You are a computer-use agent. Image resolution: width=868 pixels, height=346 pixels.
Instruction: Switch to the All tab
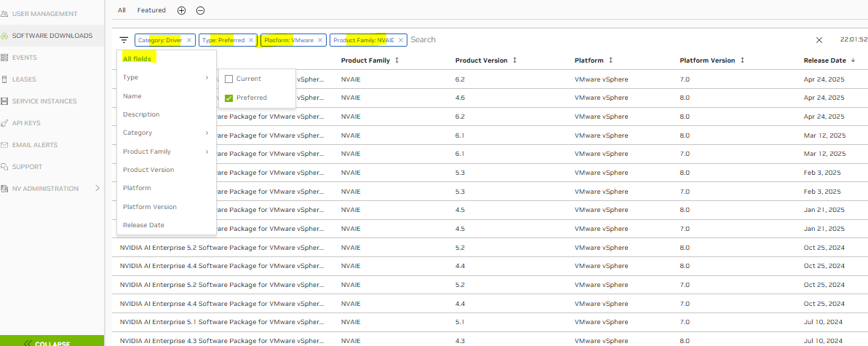122,10
